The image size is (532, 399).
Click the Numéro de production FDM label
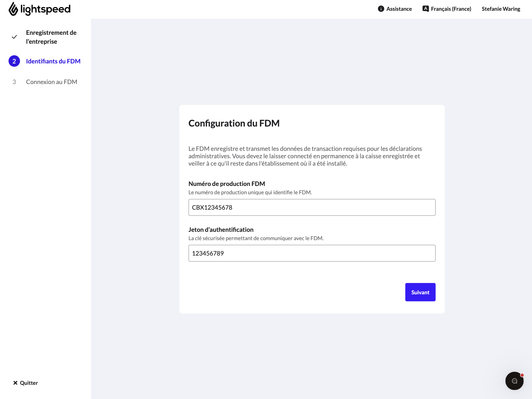pyautogui.click(x=227, y=184)
